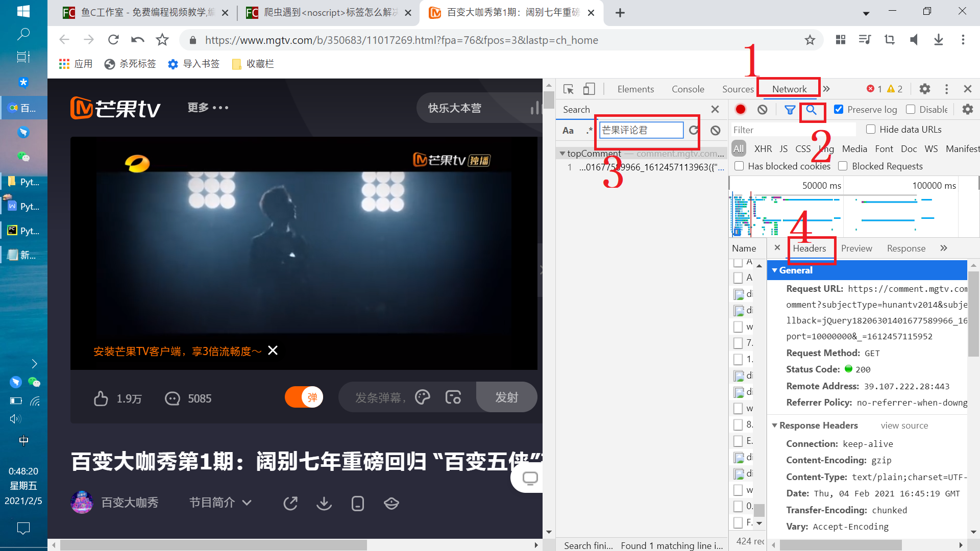The width and height of the screenshot is (980, 551).
Task: Filter requests by XHR type
Action: pyautogui.click(x=763, y=148)
